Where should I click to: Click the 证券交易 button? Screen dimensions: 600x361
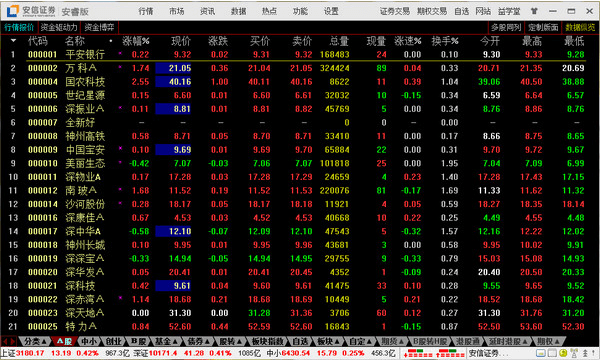tap(395, 11)
